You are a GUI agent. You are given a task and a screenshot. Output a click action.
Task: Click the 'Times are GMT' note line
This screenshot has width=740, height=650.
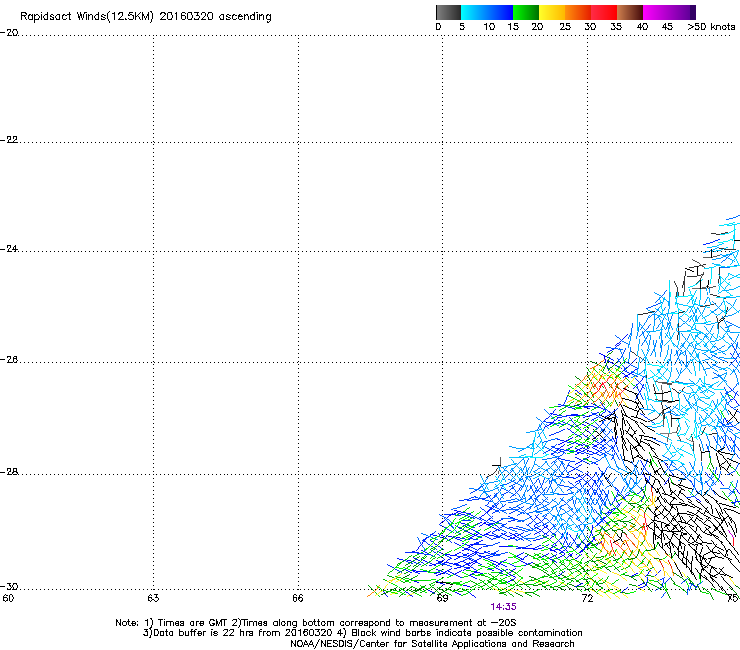pos(316,623)
